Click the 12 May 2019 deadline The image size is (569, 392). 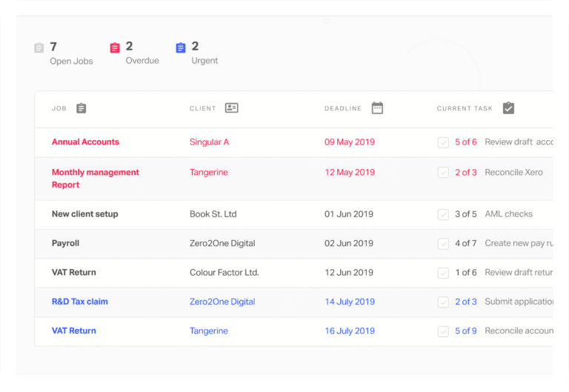point(350,173)
